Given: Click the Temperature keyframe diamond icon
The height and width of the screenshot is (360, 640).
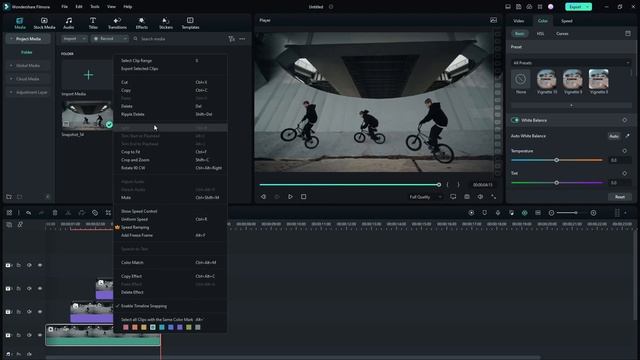Looking at the screenshot, I should [624, 151].
